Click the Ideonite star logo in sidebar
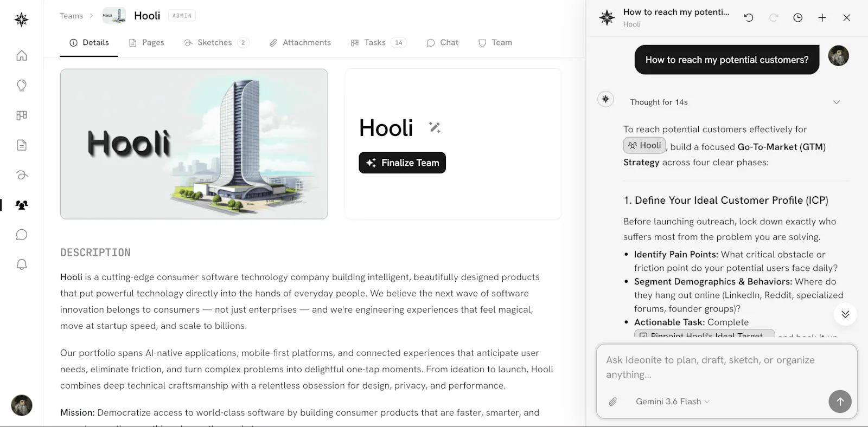868x427 pixels. (22, 20)
